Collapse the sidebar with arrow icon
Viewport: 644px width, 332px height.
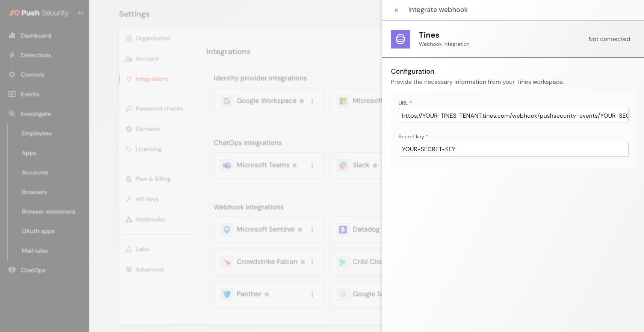pos(80,13)
